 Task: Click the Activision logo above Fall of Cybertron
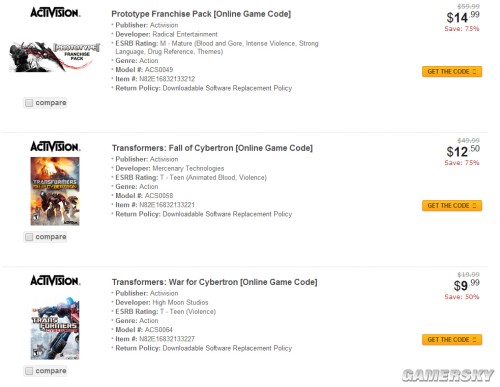click(x=55, y=147)
